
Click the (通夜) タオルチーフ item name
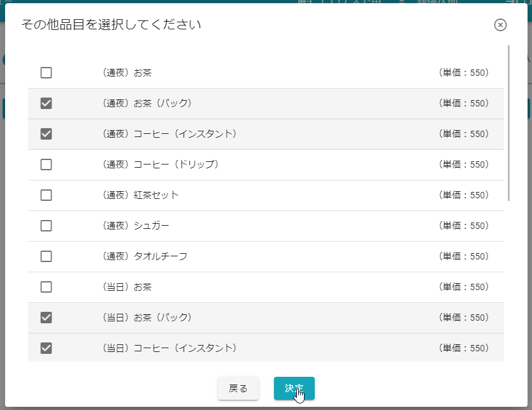tap(144, 256)
